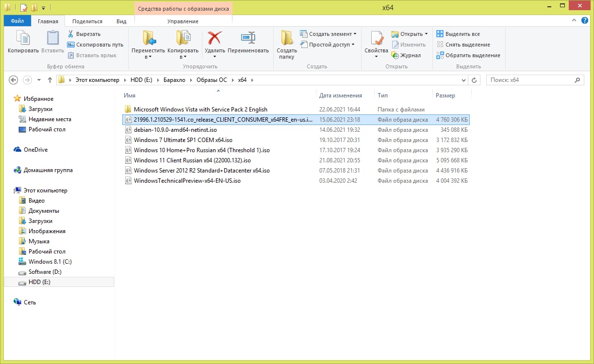Click HDD (E:) breadcrumb segment
The image size is (594, 364).
tap(142, 80)
